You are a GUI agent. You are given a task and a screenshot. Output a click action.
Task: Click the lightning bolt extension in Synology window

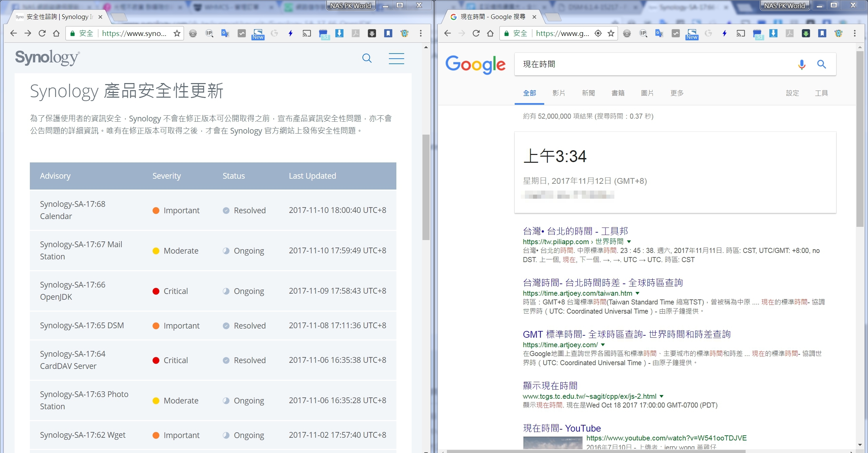(291, 33)
